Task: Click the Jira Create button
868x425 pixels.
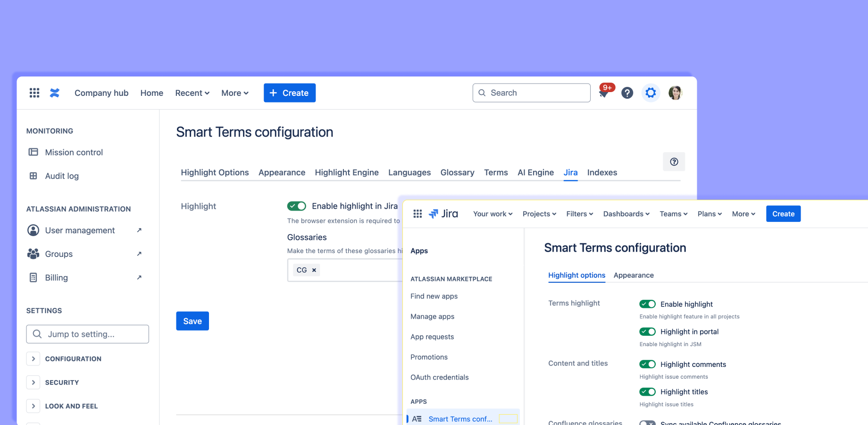Action: point(783,214)
